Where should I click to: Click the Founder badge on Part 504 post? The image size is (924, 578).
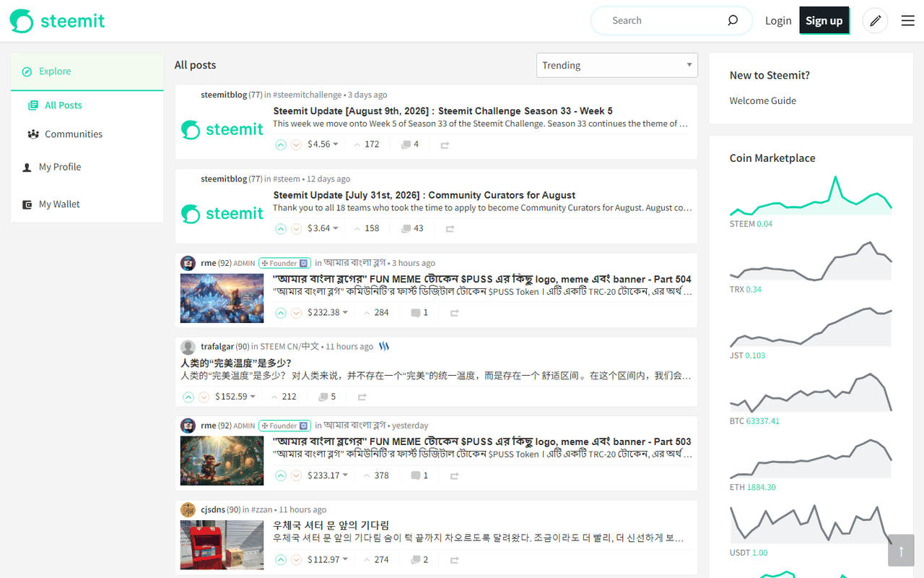point(284,263)
